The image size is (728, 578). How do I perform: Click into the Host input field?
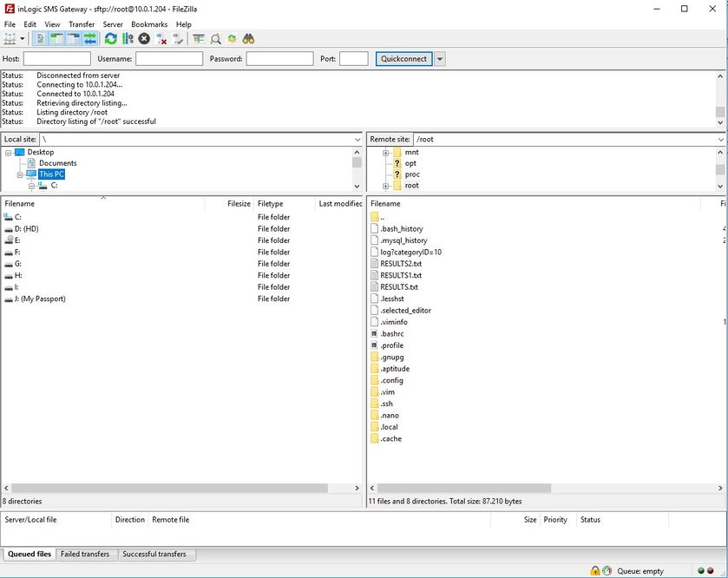click(57, 59)
